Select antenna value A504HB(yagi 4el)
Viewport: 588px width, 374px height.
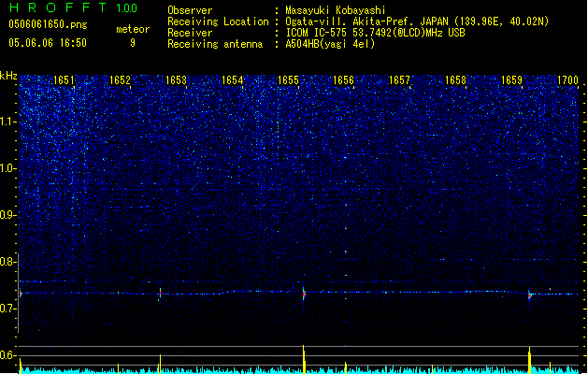pyautogui.click(x=330, y=44)
